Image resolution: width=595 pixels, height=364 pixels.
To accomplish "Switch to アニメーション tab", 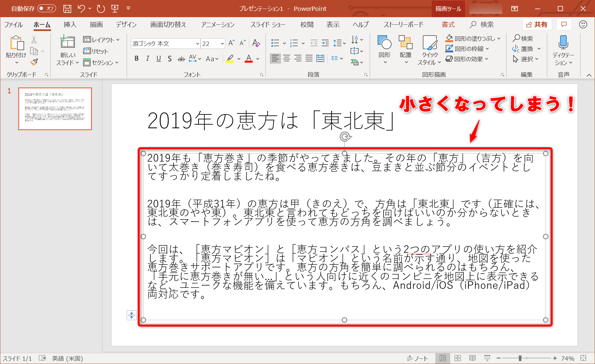I will 218,24.
